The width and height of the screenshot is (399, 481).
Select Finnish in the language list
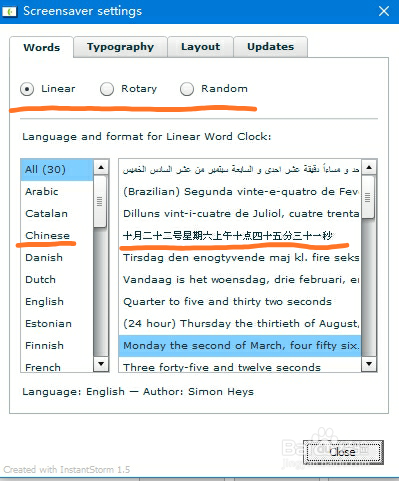pos(57,346)
